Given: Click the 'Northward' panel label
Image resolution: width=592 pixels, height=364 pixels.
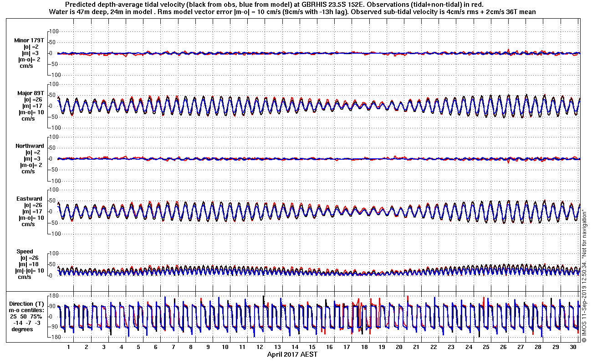Looking at the screenshot, I should [x=30, y=146].
